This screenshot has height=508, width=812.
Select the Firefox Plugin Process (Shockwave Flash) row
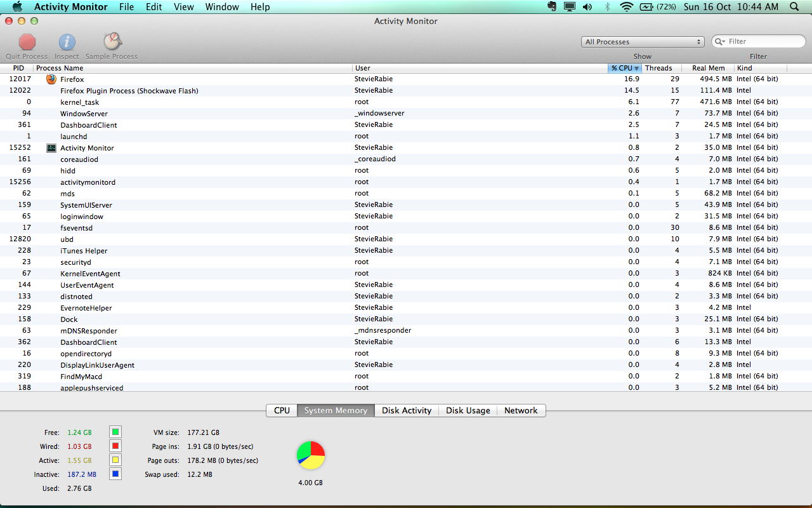click(406, 91)
